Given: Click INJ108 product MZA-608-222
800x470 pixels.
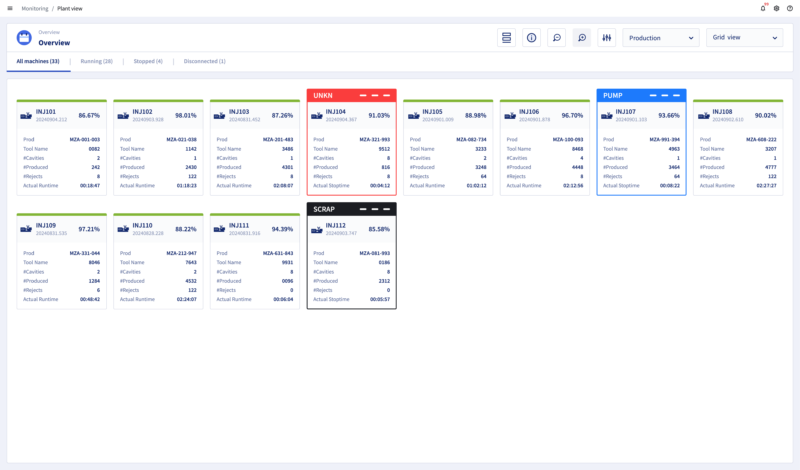Looking at the screenshot, I should click(x=761, y=139).
